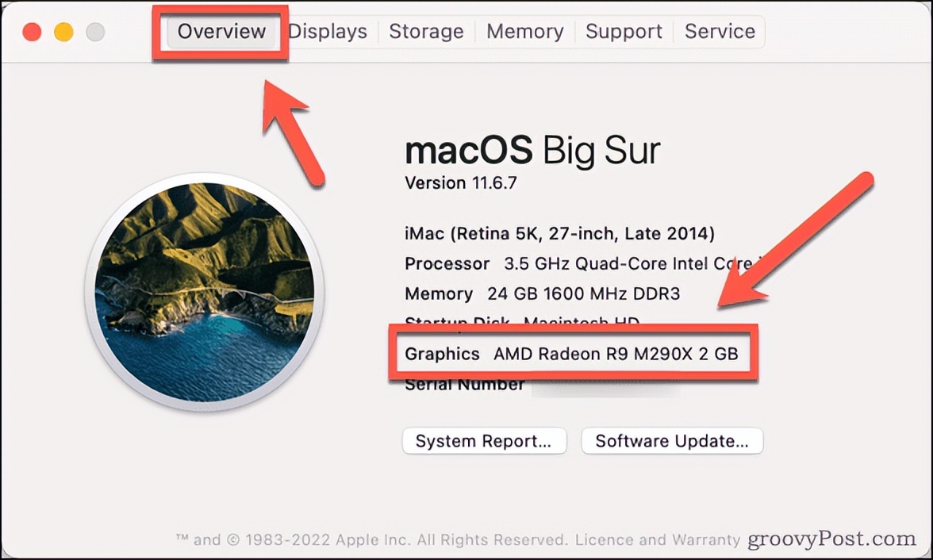
Task: Open the Service tab
Action: click(x=720, y=32)
